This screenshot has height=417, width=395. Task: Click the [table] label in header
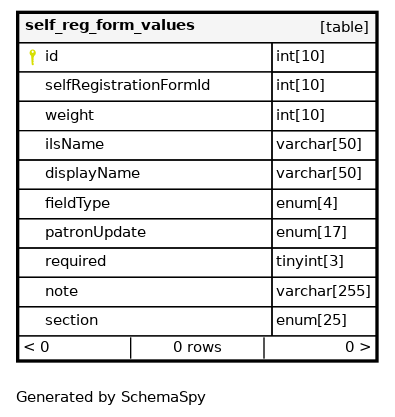point(344,27)
